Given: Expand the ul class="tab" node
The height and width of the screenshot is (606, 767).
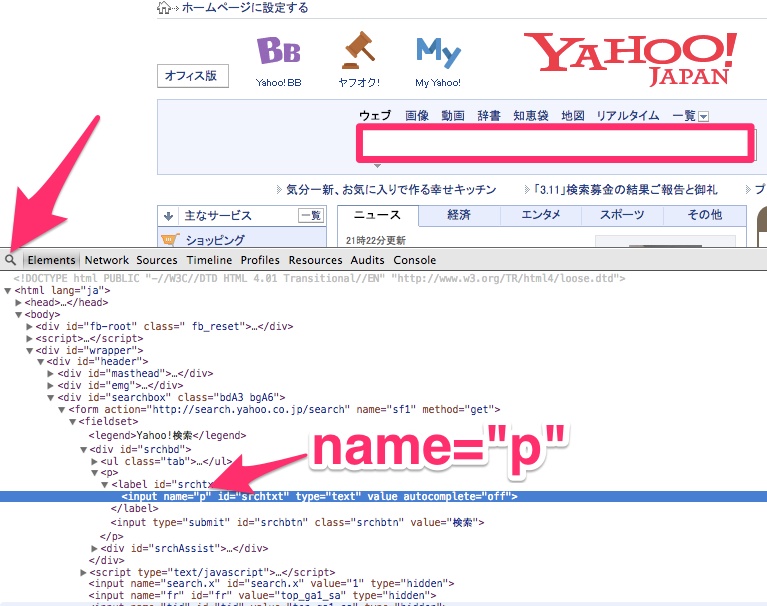Looking at the screenshot, I should click(94, 462).
